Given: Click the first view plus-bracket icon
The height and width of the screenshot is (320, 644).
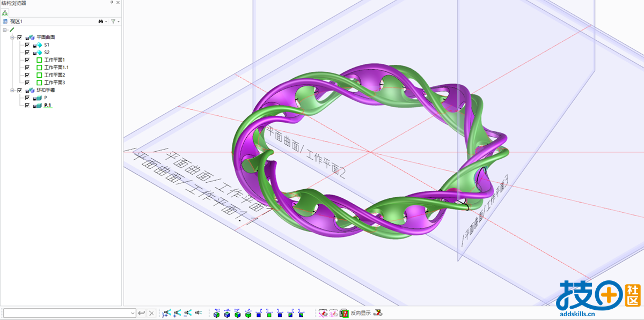Looking at the screenshot, I should click(x=167, y=312).
